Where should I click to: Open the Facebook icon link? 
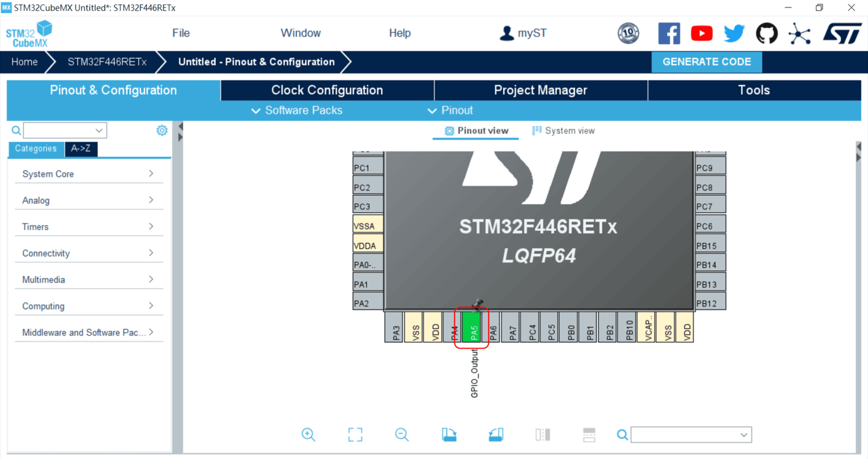(x=669, y=34)
